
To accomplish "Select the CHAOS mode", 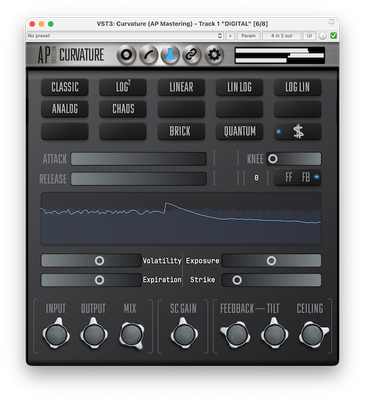I will pyautogui.click(x=123, y=109).
